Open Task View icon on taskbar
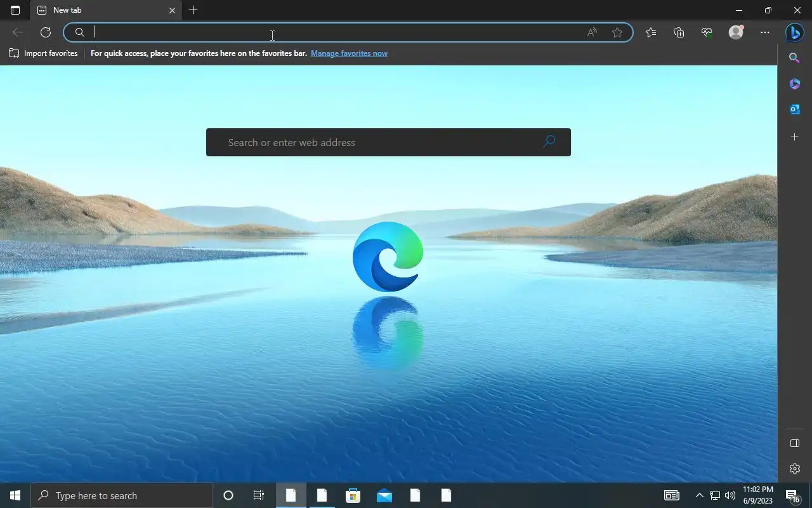 [259, 495]
